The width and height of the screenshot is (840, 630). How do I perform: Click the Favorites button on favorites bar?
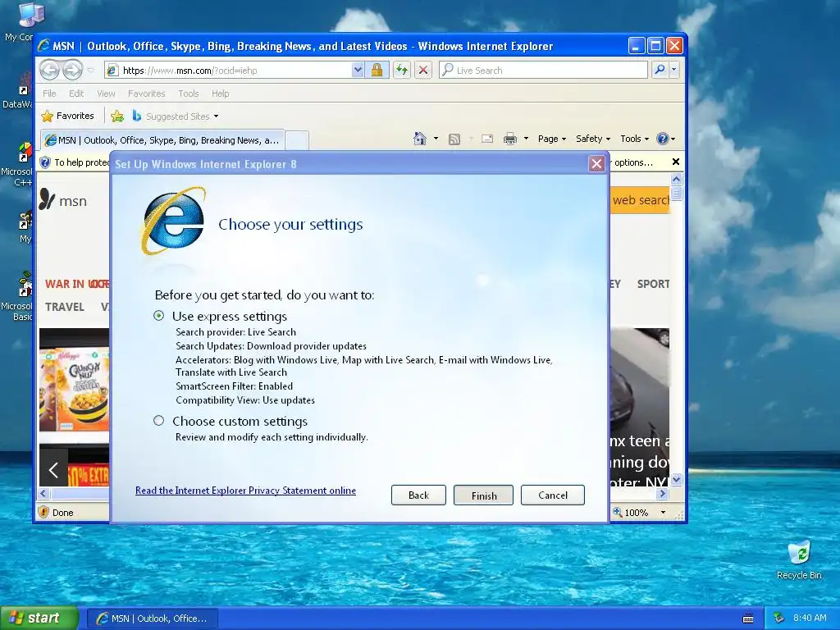67,116
